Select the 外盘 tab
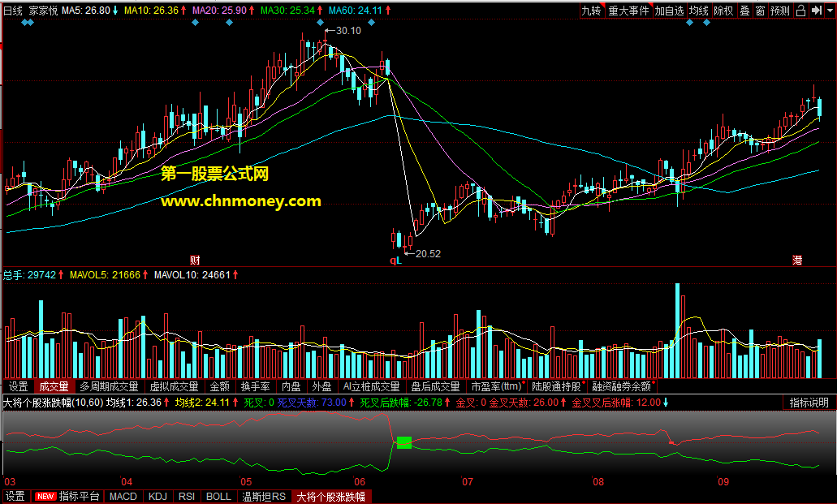The width and height of the screenshot is (837, 504). click(x=321, y=386)
